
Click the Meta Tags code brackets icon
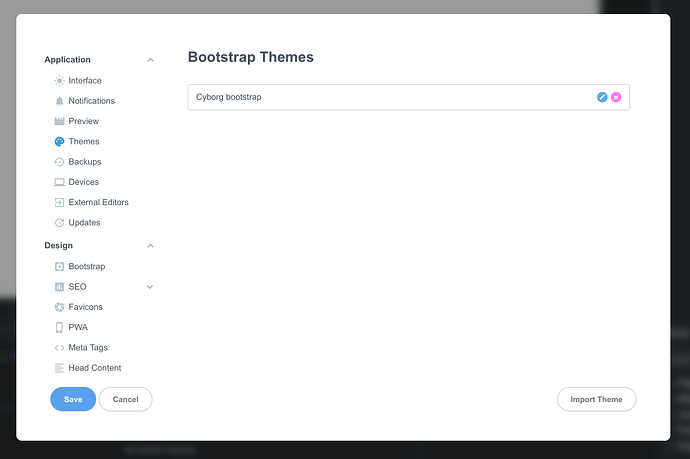[x=59, y=348]
